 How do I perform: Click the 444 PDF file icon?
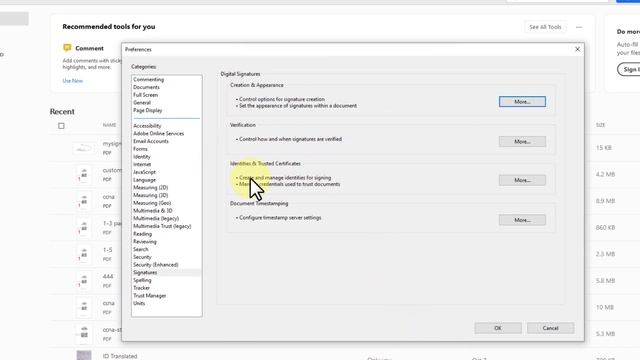84,281
